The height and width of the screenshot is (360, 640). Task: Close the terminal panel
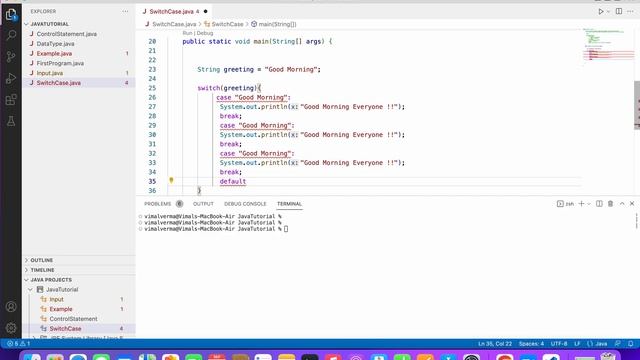click(632, 204)
